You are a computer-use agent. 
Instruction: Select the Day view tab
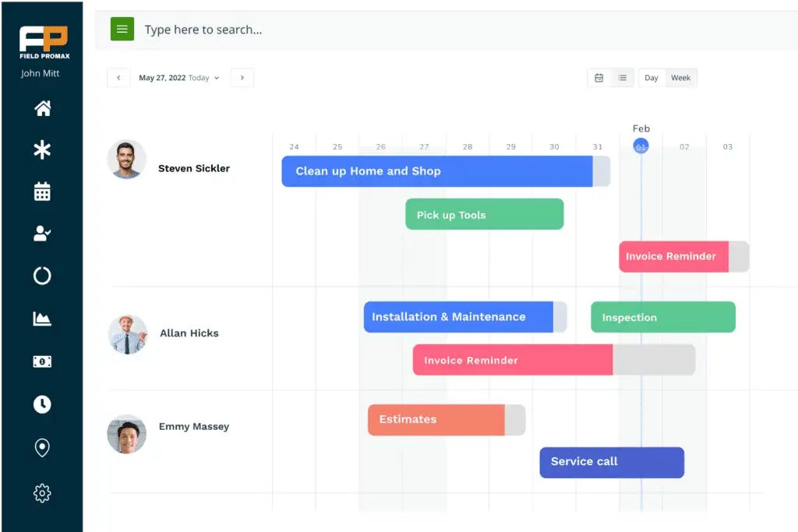point(651,78)
